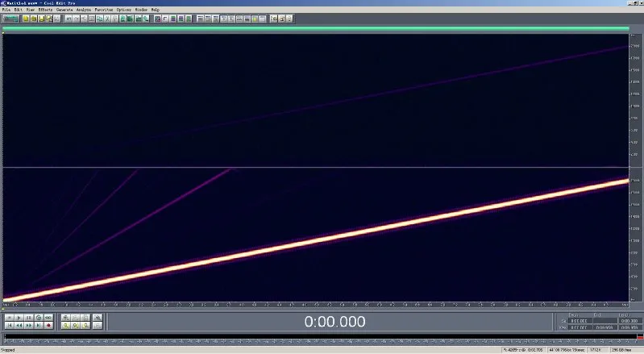The height and width of the screenshot is (354, 644).
Task: Stop playback in transport controls
Action: pyautogui.click(x=9, y=318)
